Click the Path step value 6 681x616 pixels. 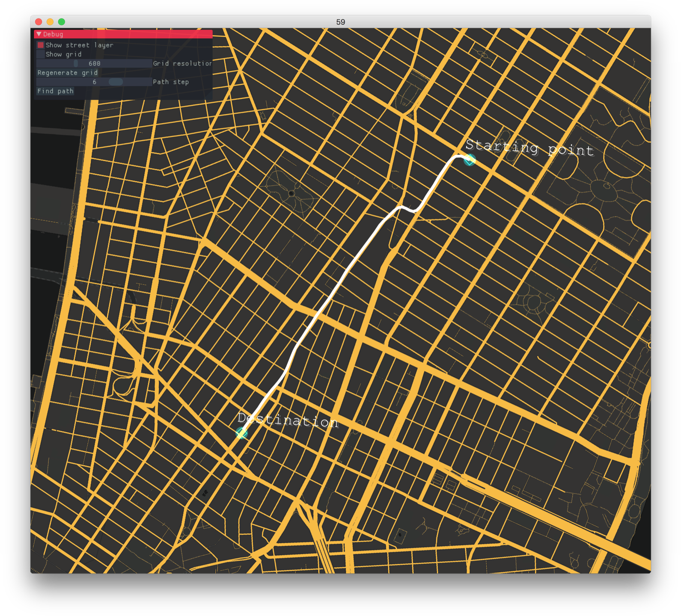(94, 82)
